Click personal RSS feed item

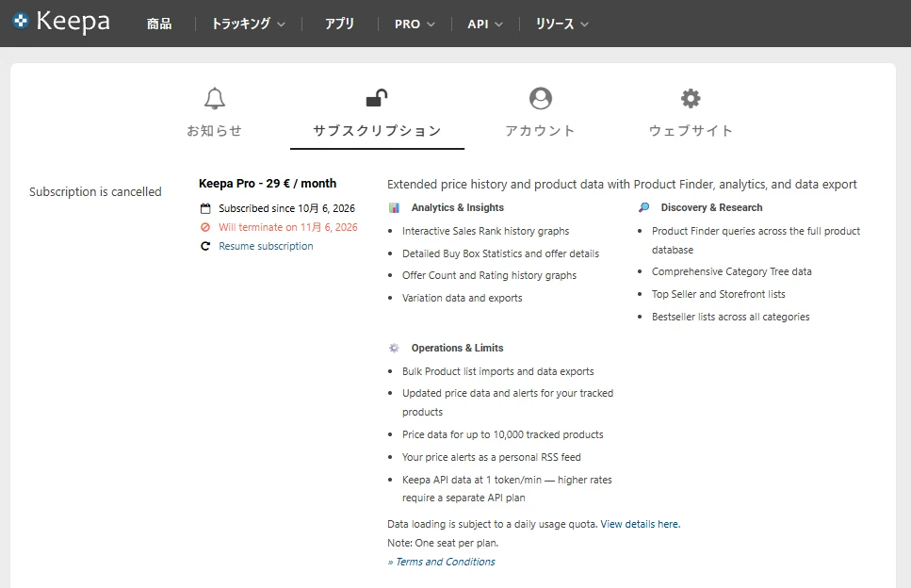click(x=492, y=457)
